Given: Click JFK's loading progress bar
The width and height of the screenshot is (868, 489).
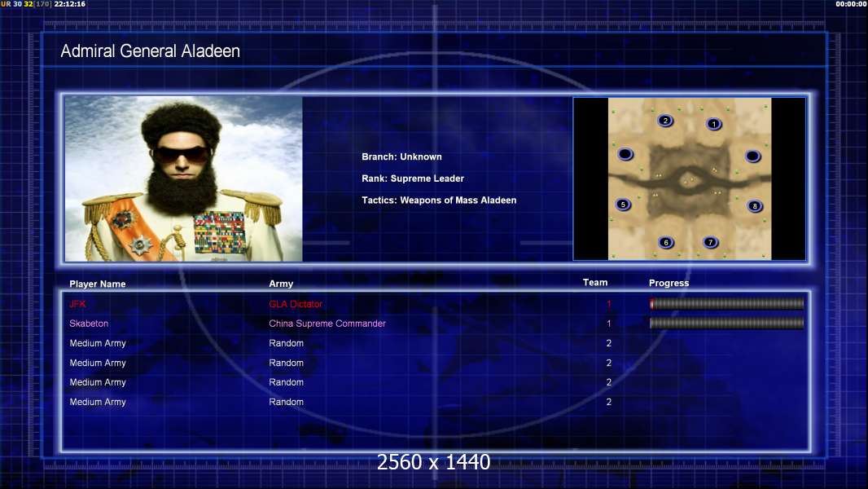Looking at the screenshot, I should pyautogui.click(x=727, y=303).
